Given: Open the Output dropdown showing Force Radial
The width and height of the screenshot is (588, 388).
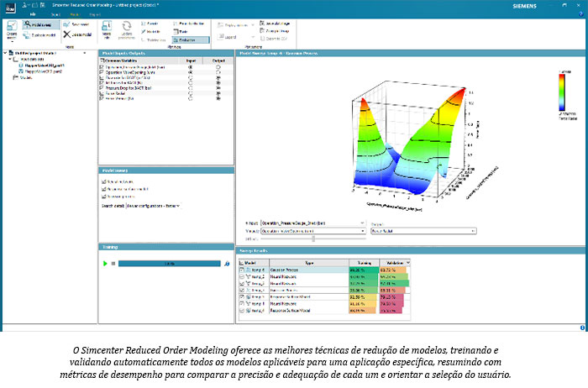Looking at the screenshot, I should [423, 231].
